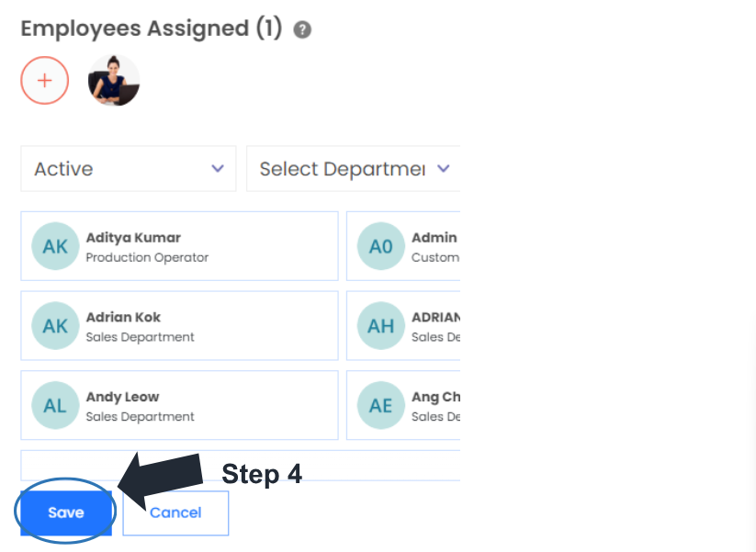Click the Select Department chevron arrow
This screenshot has height=552, width=756.
click(x=444, y=169)
